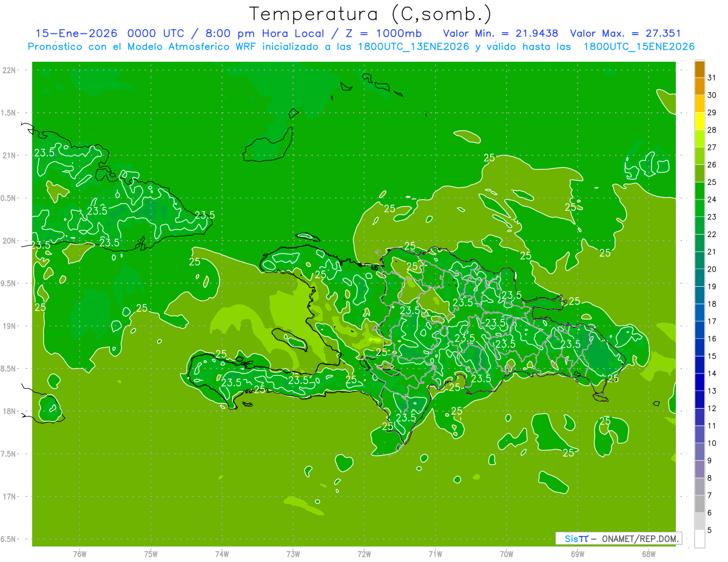Select the legend swatch between 25 and 26

coord(699,174)
